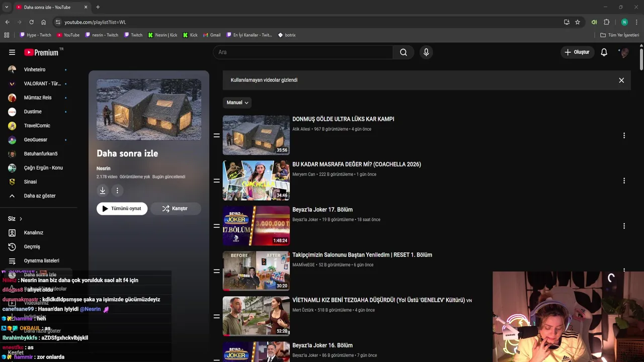Open VİETNAMLI KIZ video title
The image size is (644, 362).
382,300
